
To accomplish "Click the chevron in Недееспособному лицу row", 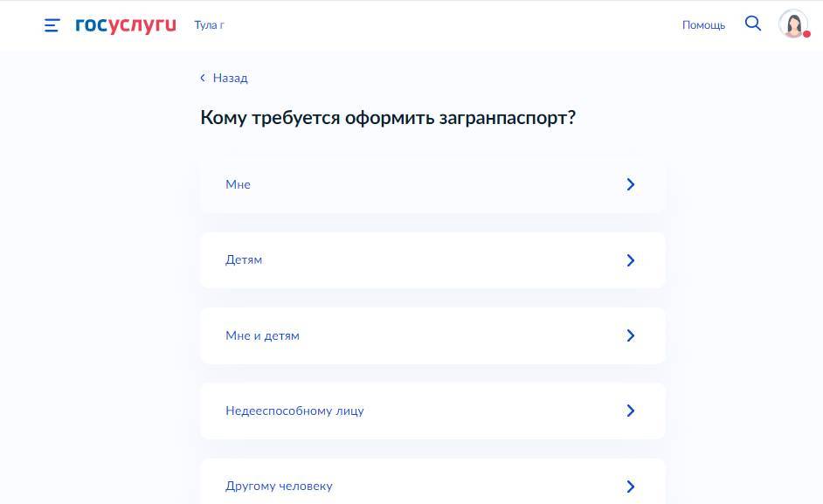I will point(630,411).
